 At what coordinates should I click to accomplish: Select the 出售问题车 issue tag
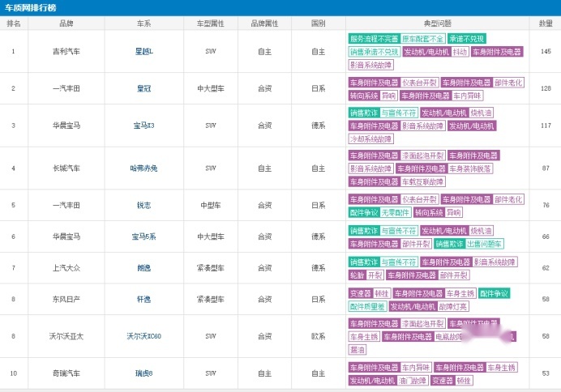485,244
